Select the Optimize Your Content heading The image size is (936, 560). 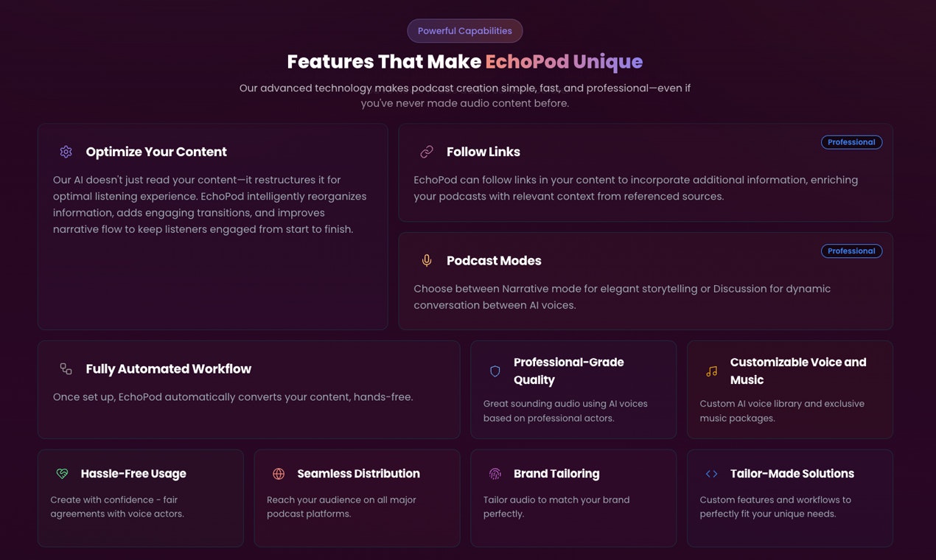coord(156,152)
